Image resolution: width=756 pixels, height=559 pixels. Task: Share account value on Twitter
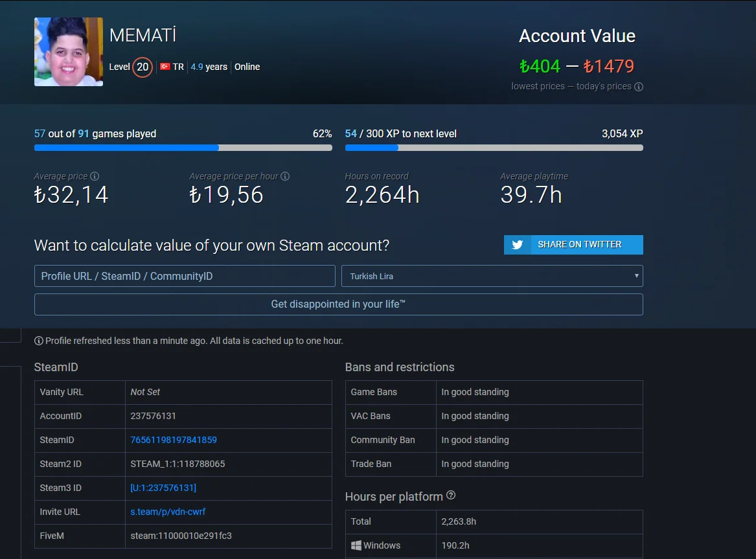coord(573,245)
